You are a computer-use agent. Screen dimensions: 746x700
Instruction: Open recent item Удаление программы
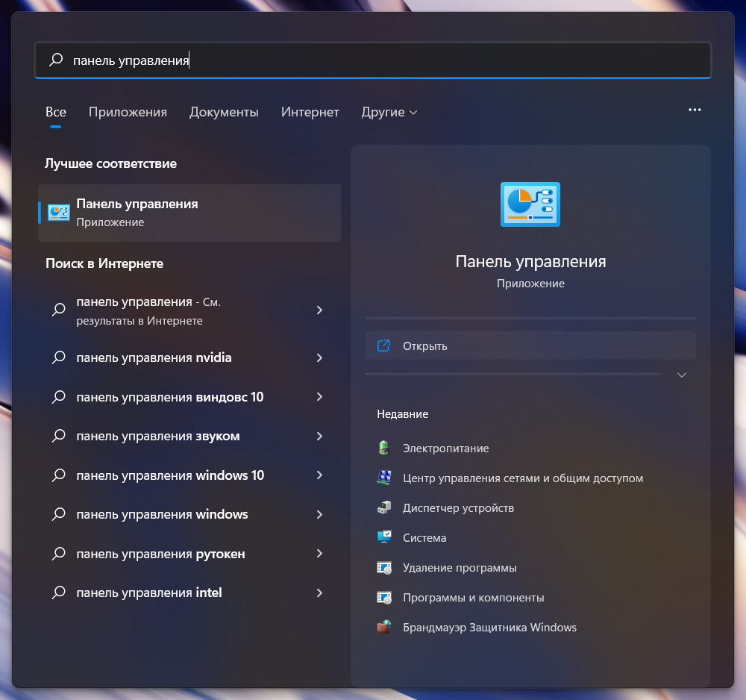(460, 568)
